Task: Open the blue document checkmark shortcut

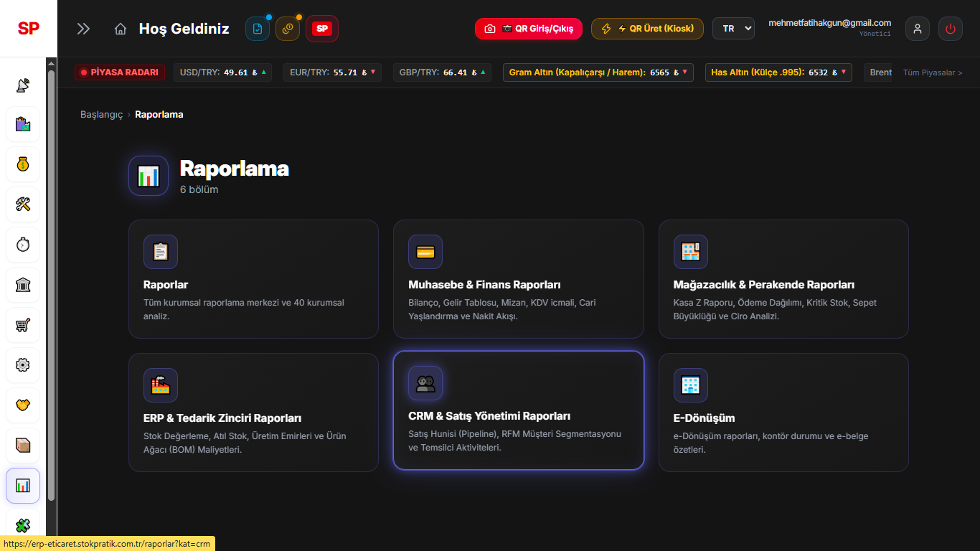Action: (258, 29)
